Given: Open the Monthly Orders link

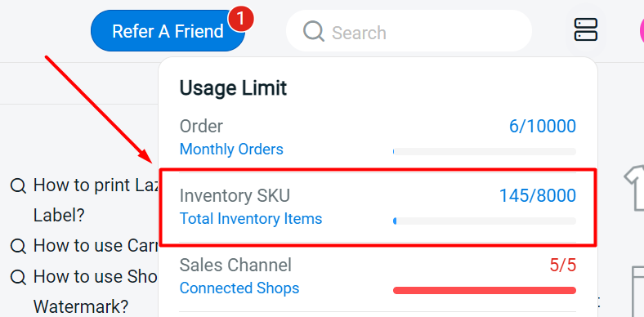Looking at the screenshot, I should (231, 149).
